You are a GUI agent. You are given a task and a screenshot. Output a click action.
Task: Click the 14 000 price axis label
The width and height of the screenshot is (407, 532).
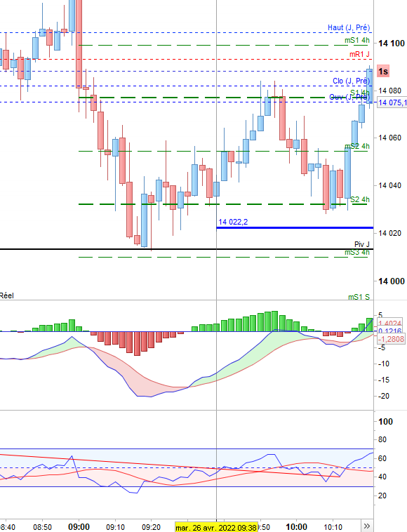(x=392, y=281)
